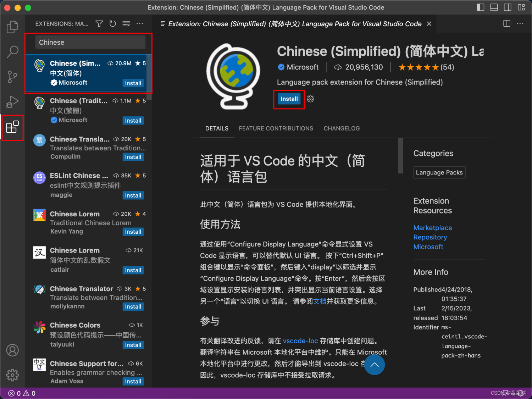Refresh the extensions list

113,24
